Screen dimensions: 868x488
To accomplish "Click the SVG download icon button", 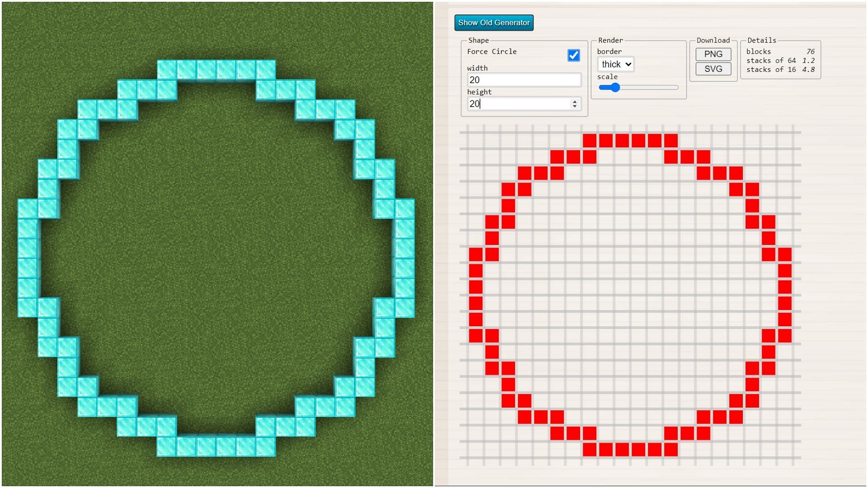I will click(713, 69).
